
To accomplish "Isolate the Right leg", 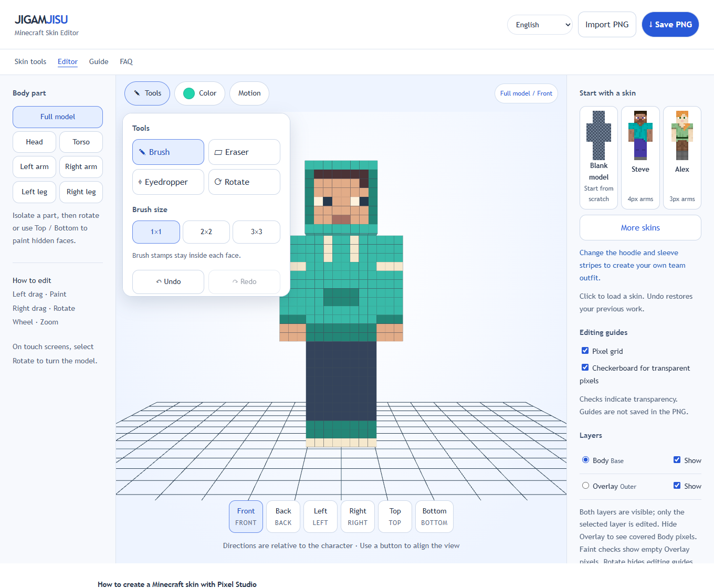I will (x=81, y=192).
